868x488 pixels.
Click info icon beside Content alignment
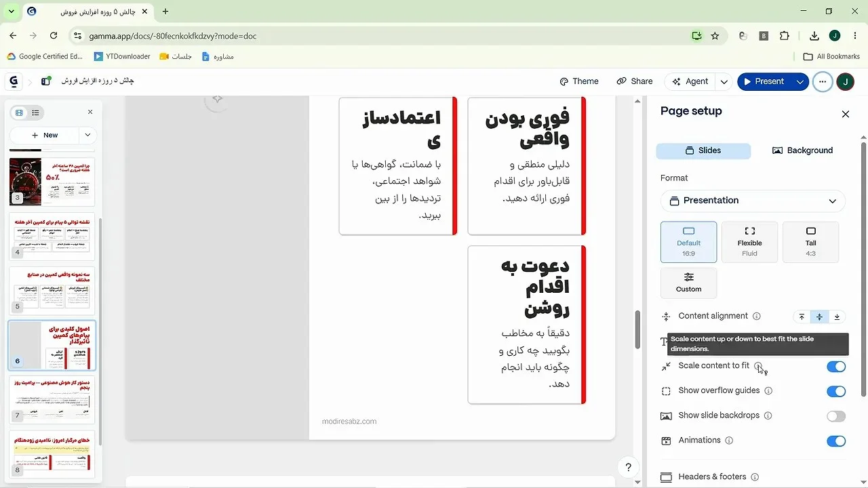pos(757,317)
